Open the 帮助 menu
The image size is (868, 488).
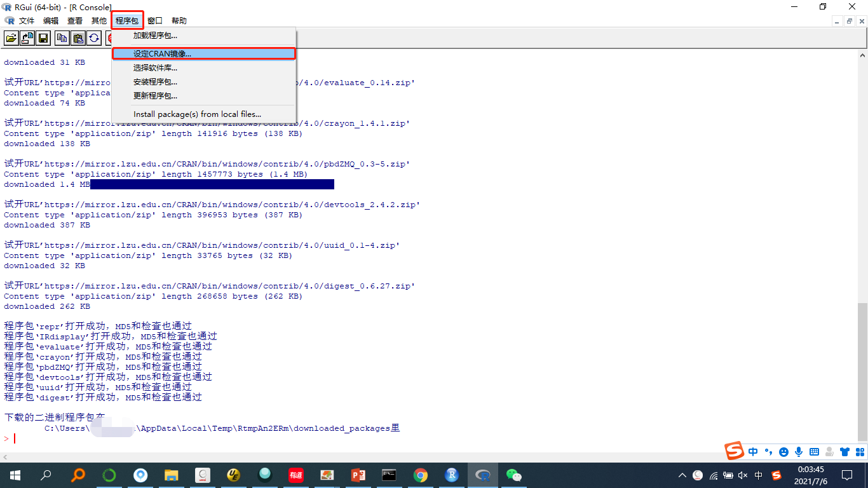pyautogui.click(x=179, y=20)
